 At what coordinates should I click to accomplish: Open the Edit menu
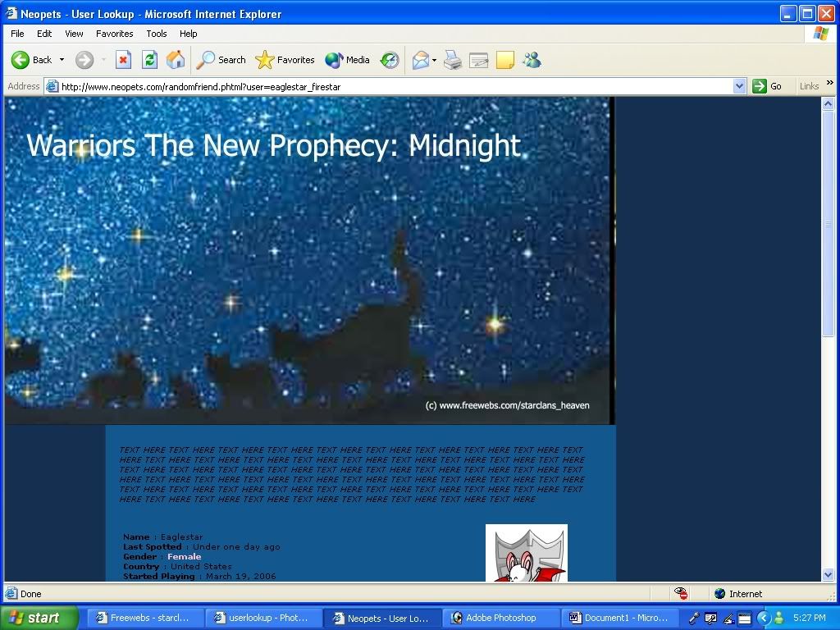click(44, 34)
